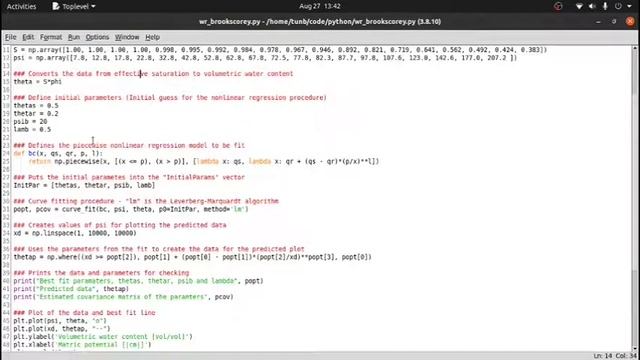Click the 'thetap = np.where' line
The width and height of the screenshot is (640, 360).
coord(192,257)
